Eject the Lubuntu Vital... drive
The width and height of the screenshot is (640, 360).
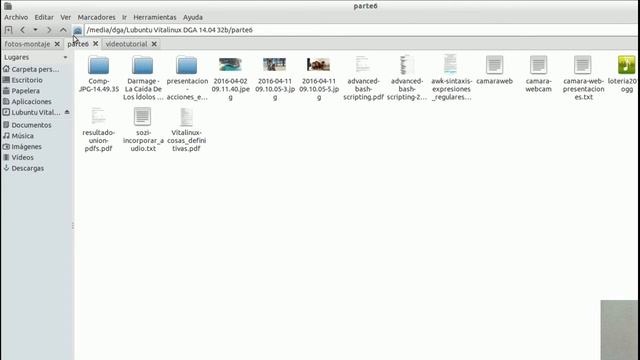[x=67, y=112]
